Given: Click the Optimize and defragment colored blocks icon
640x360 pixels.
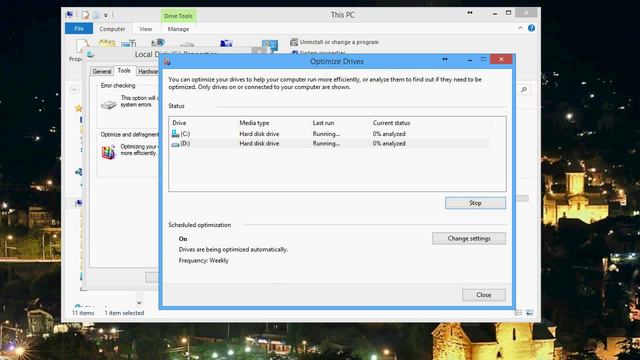Looking at the screenshot, I should (108, 152).
